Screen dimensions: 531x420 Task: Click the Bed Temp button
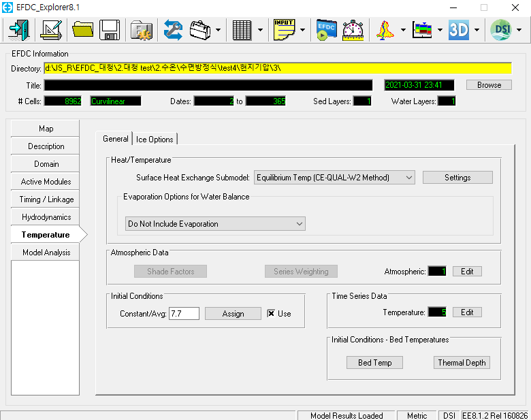point(374,363)
